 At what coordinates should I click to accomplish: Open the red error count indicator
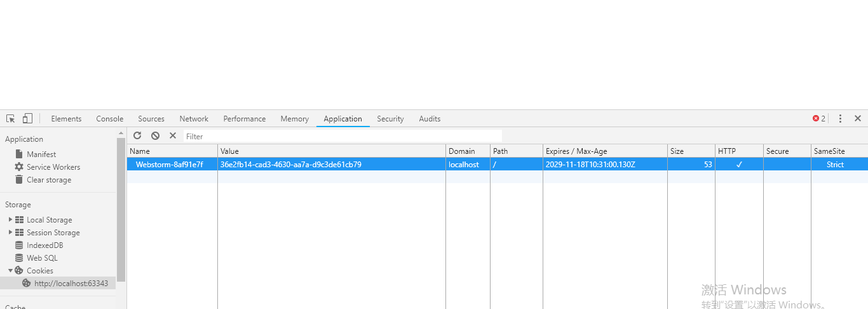(x=819, y=119)
